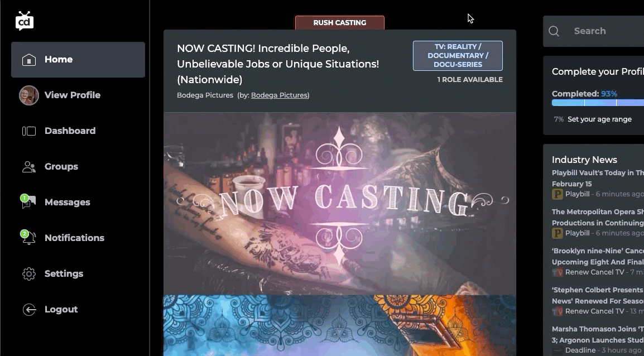Open Dashboard via its panel icon
Image resolution: width=644 pixels, height=356 pixels.
[x=29, y=131]
